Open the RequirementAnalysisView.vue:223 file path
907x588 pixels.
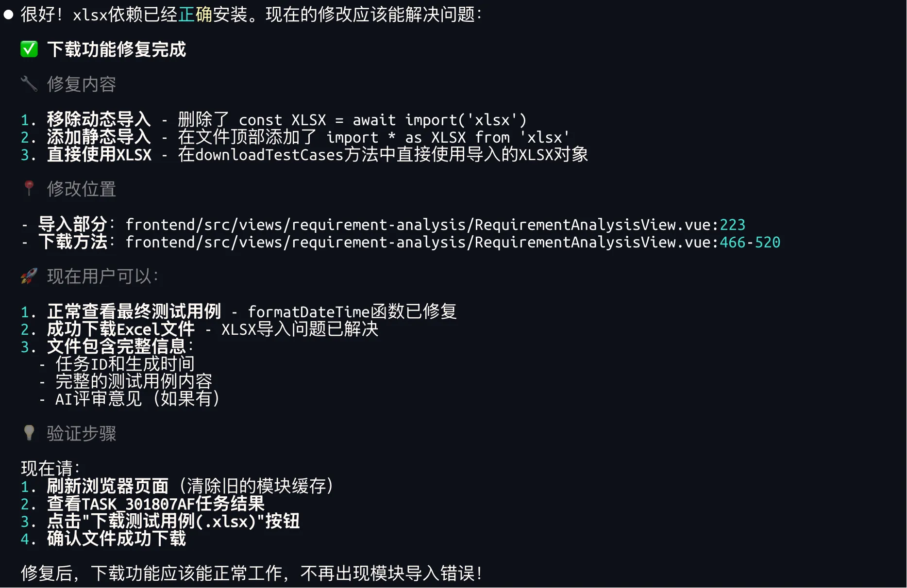tap(435, 225)
